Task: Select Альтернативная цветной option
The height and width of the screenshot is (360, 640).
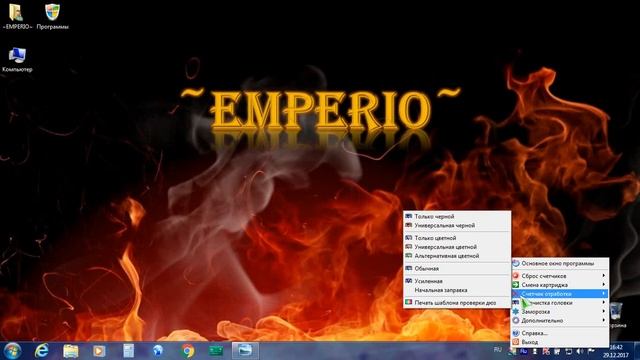Action: pos(457,256)
